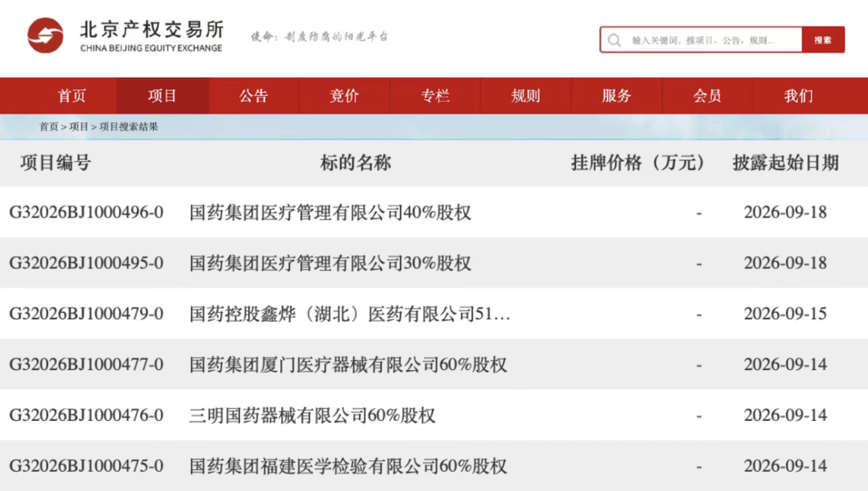
Task: Open 国药控股鑫烨(湖北)医药有限公司 listing
Action: point(350,314)
